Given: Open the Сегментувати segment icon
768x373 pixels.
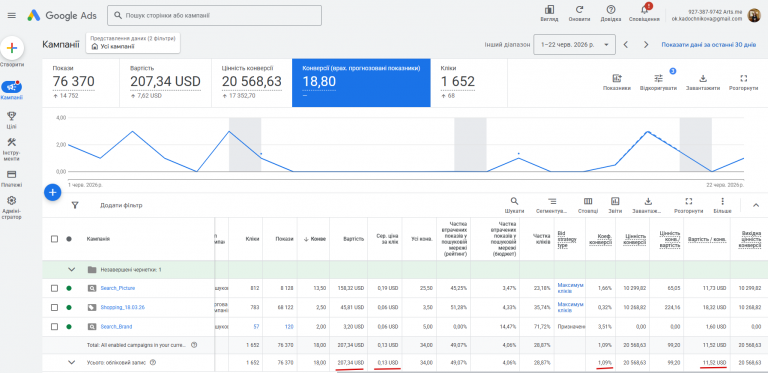Looking at the screenshot, I should click(552, 205).
